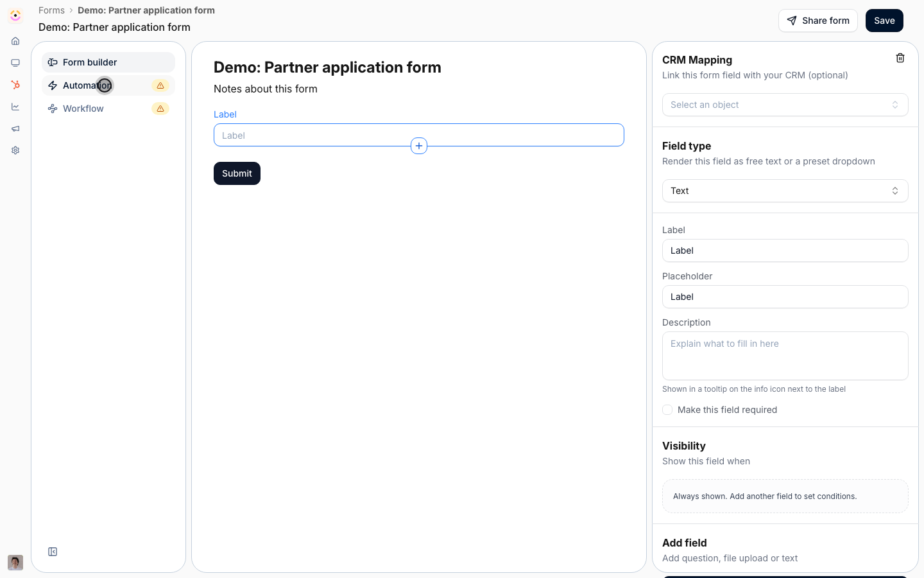Click the blue Label caption above the preview field
Screen dimensions: 924x578
tap(225, 114)
